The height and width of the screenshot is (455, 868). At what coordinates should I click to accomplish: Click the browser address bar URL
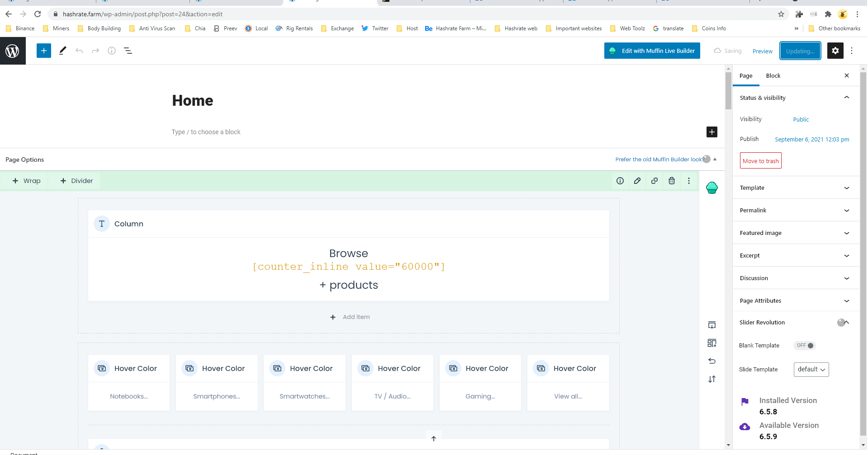(x=142, y=14)
